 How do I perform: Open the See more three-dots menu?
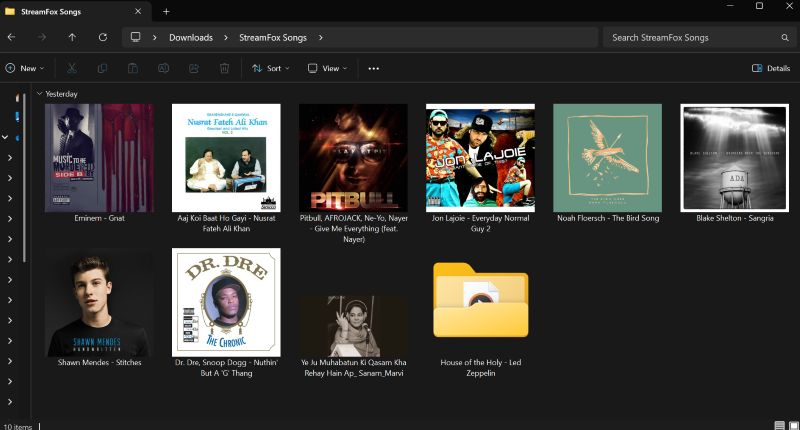[x=374, y=69]
